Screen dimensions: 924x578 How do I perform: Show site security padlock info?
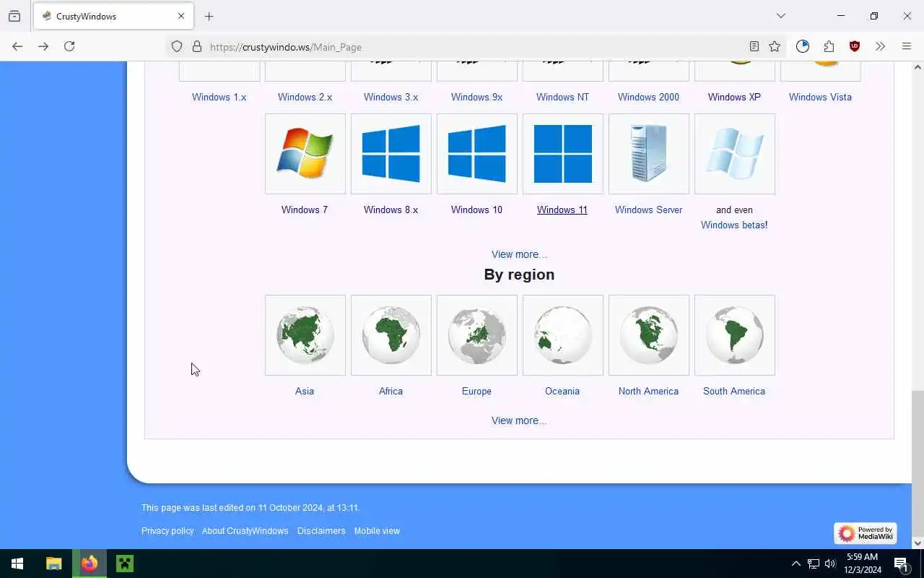click(196, 46)
